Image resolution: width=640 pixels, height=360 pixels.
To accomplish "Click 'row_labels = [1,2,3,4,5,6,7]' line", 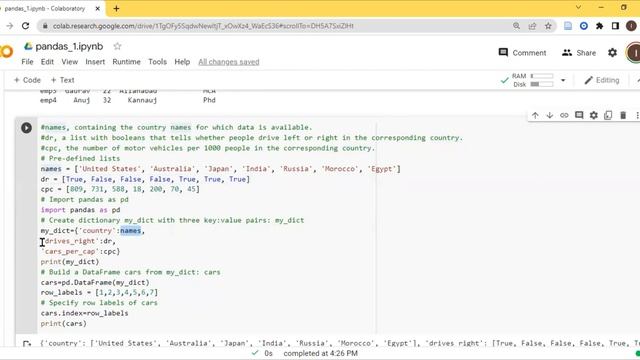I will point(99,292).
